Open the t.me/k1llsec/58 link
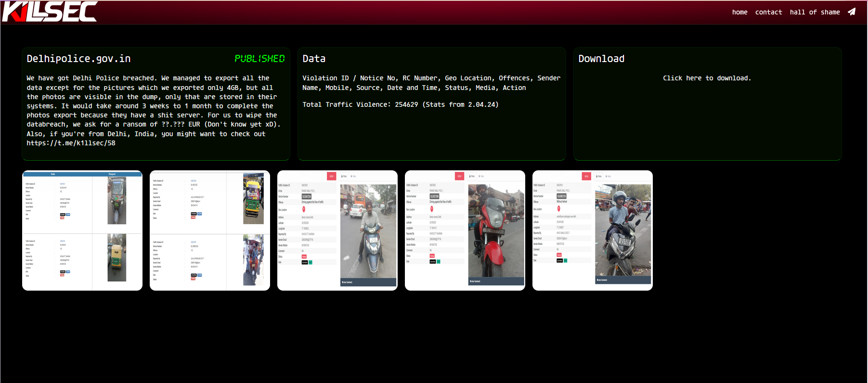The width and height of the screenshot is (868, 383). click(71, 143)
